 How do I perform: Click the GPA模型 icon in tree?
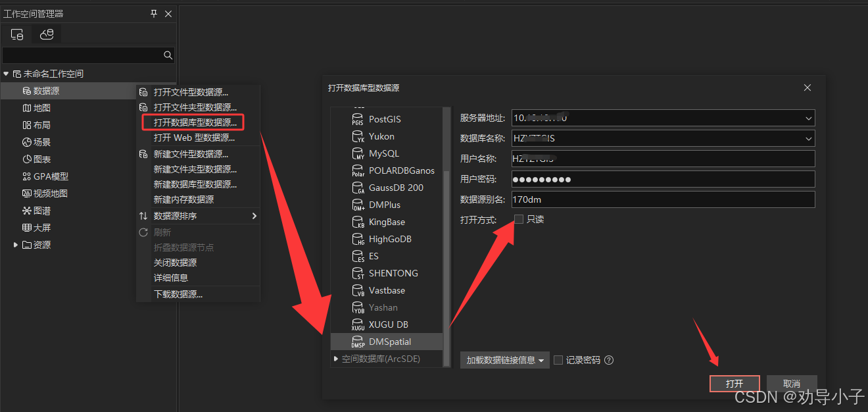27,176
